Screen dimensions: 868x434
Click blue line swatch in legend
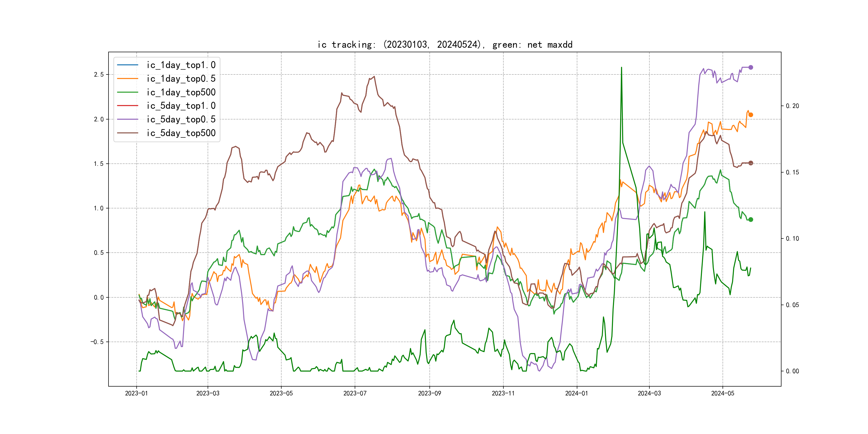pos(127,65)
